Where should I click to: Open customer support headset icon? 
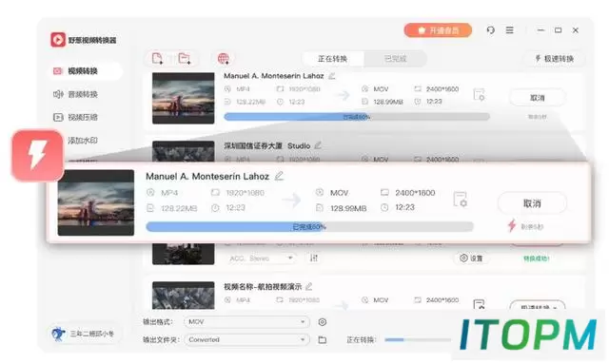[x=491, y=29]
